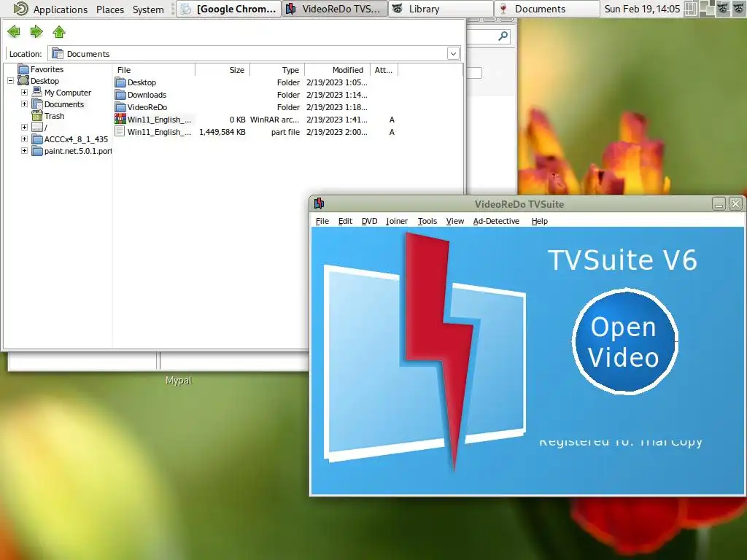Sort by the File column header
The width and height of the screenshot is (747, 560).
(154, 70)
